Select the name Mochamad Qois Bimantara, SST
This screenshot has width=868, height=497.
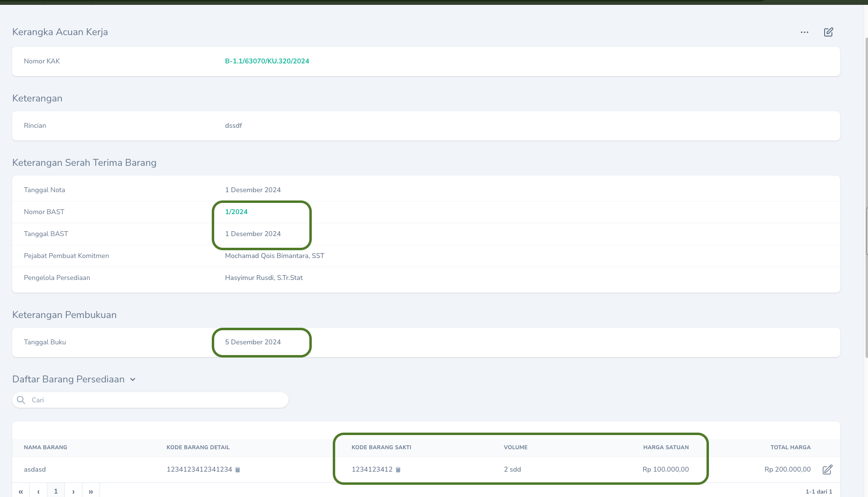[275, 256]
